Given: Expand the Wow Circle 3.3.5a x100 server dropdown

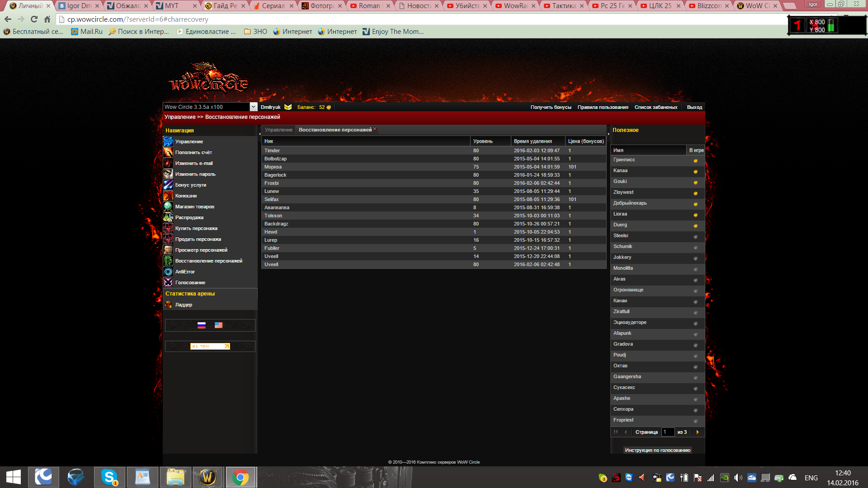Looking at the screenshot, I should tap(253, 107).
